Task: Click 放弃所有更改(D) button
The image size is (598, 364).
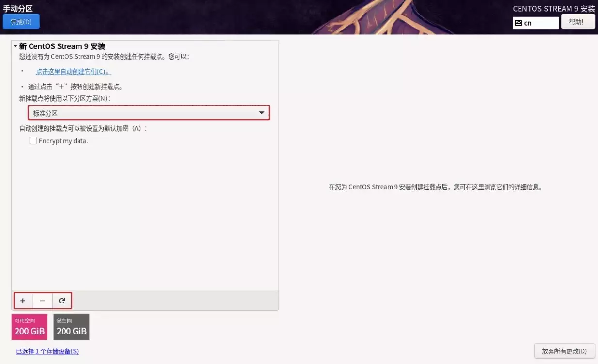Action: click(x=564, y=351)
